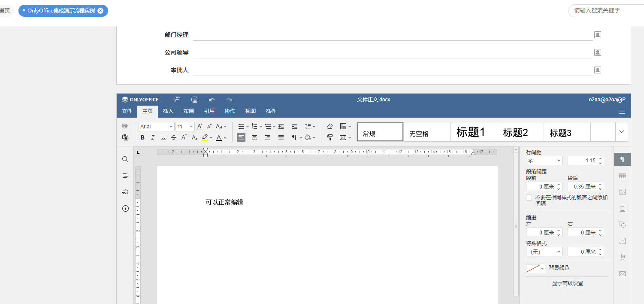Click the Print icon in OnlyOffice header

[195, 100]
